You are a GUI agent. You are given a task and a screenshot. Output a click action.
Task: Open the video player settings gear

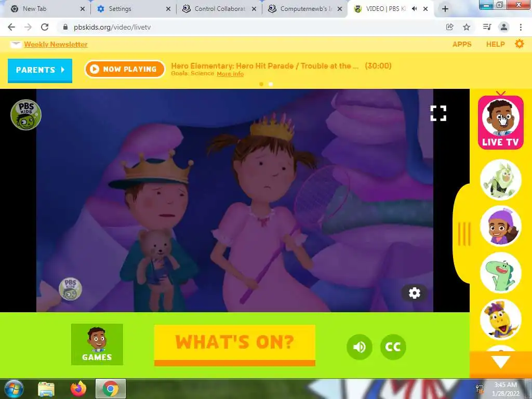pyautogui.click(x=414, y=293)
